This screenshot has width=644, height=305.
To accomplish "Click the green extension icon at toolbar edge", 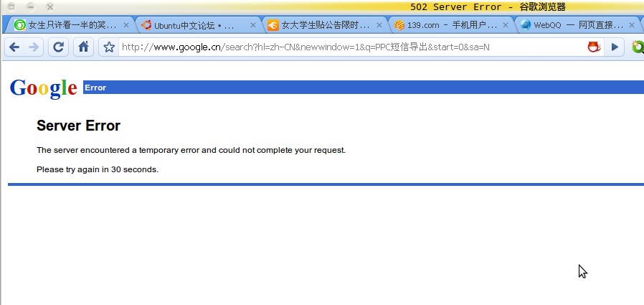I will [x=638, y=47].
